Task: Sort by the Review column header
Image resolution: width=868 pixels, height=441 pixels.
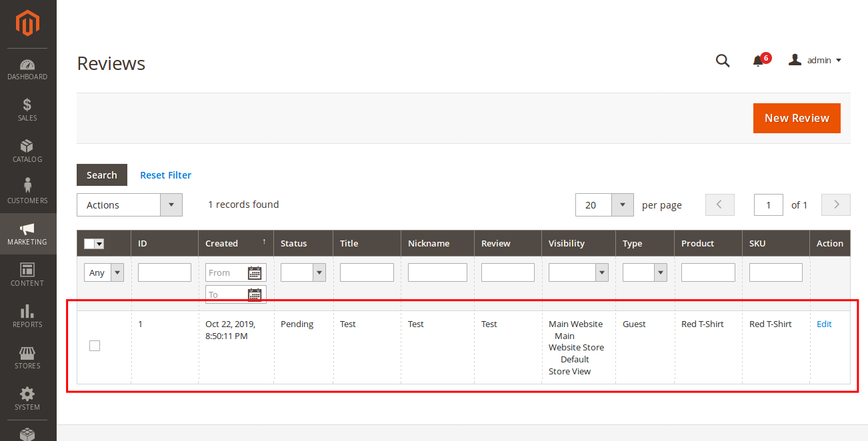Action: point(508,243)
